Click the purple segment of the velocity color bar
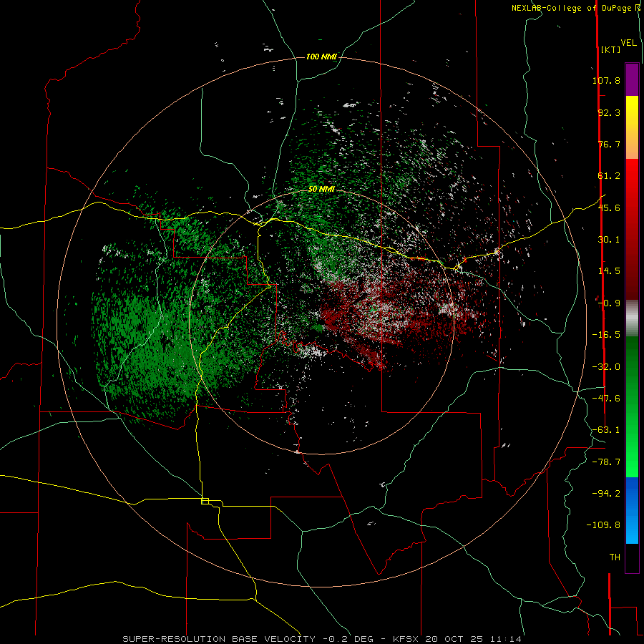 [632, 79]
